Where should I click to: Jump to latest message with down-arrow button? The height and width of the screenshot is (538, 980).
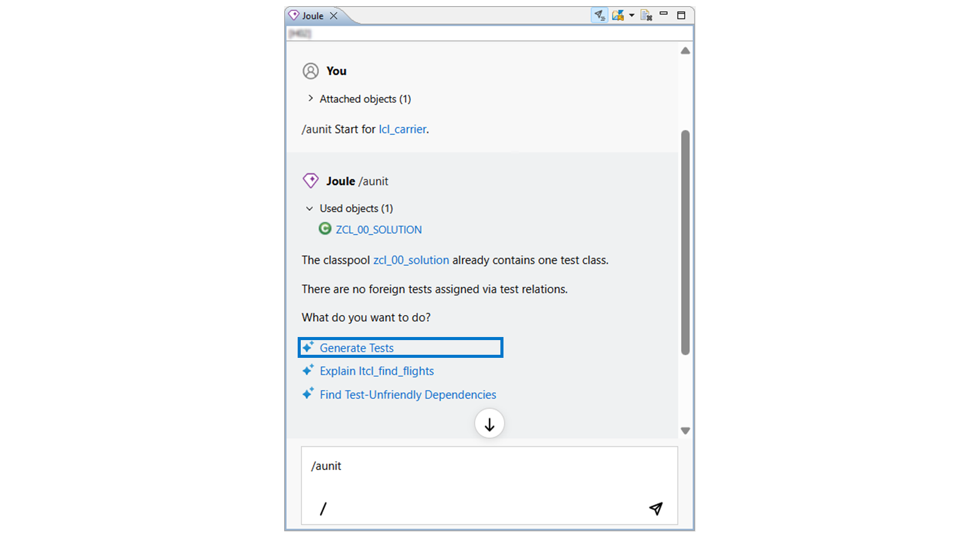[489, 424]
